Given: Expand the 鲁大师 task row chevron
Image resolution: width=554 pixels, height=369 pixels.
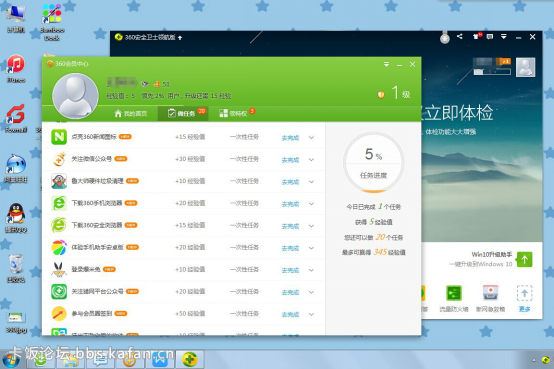Looking at the screenshot, I should [311, 182].
